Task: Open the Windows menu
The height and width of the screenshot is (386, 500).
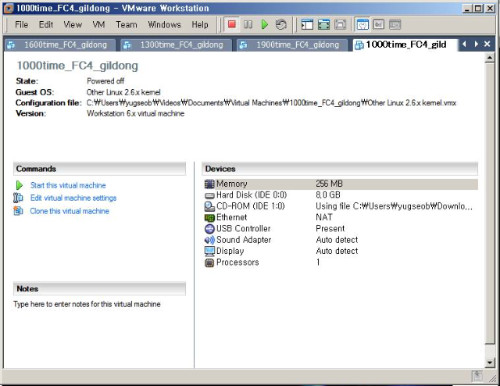Action: pos(164,24)
